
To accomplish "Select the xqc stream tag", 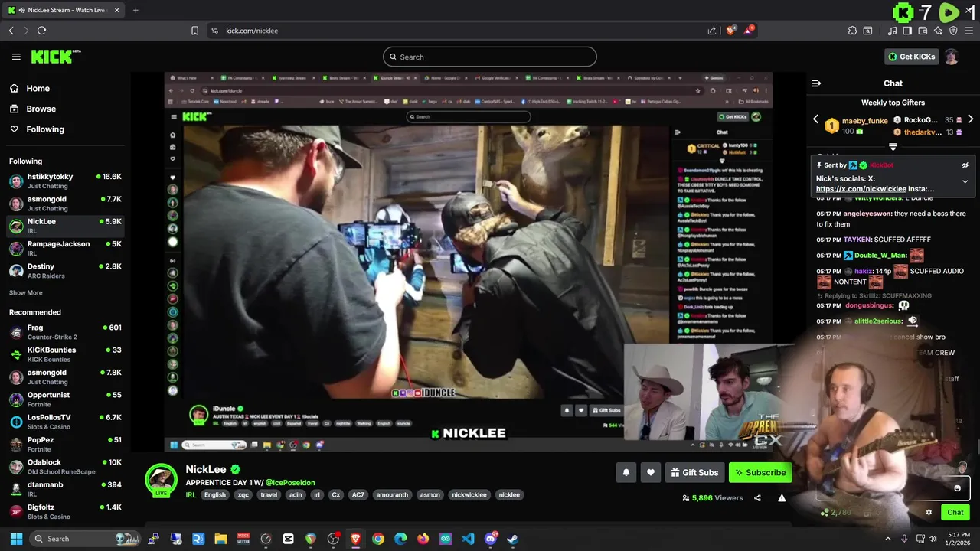I will click(243, 495).
